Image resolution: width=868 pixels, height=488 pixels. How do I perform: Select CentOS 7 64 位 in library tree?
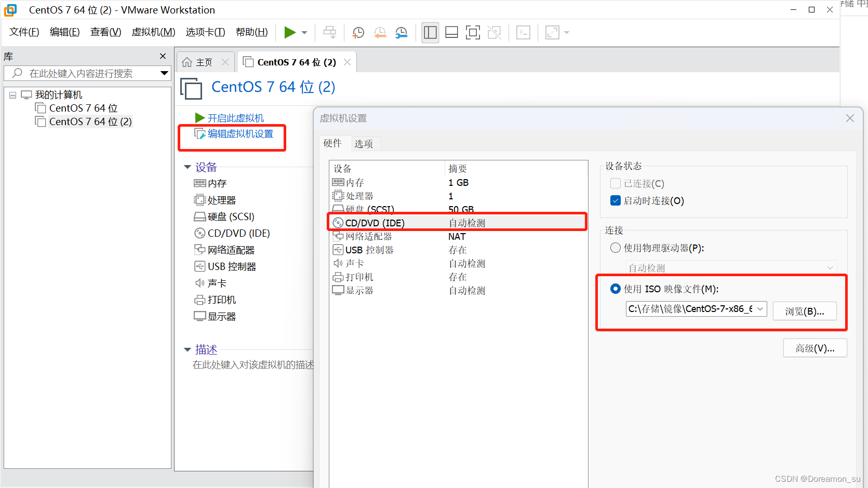[x=83, y=108]
